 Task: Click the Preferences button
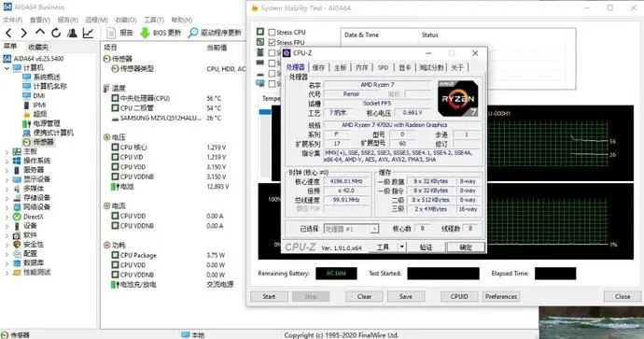(501, 296)
